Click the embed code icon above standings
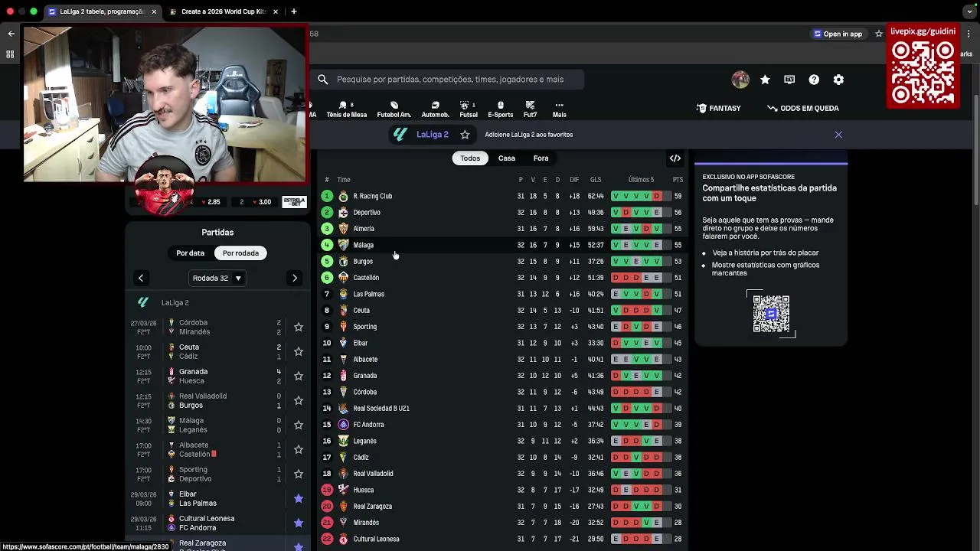 (675, 158)
